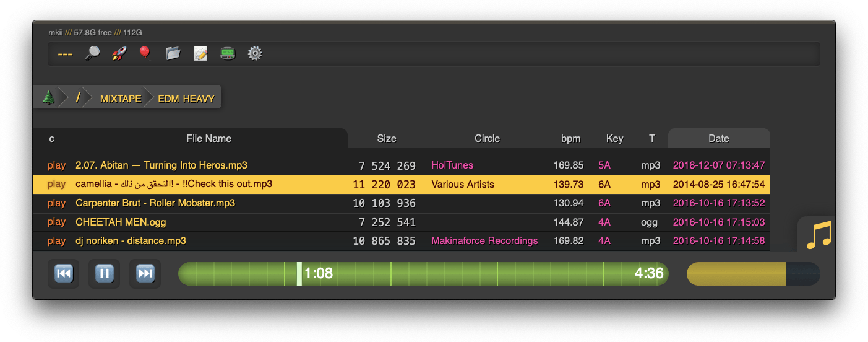The image size is (868, 342).
Task: Open the folder icon in toolbar
Action: pos(173,53)
